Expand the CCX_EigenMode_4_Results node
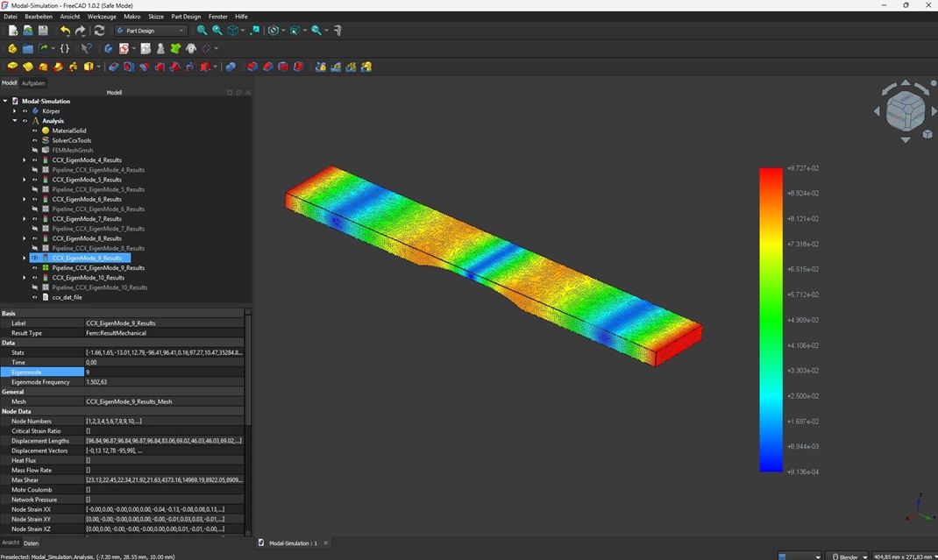The height and width of the screenshot is (560, 938). click(x=25, y=160)
